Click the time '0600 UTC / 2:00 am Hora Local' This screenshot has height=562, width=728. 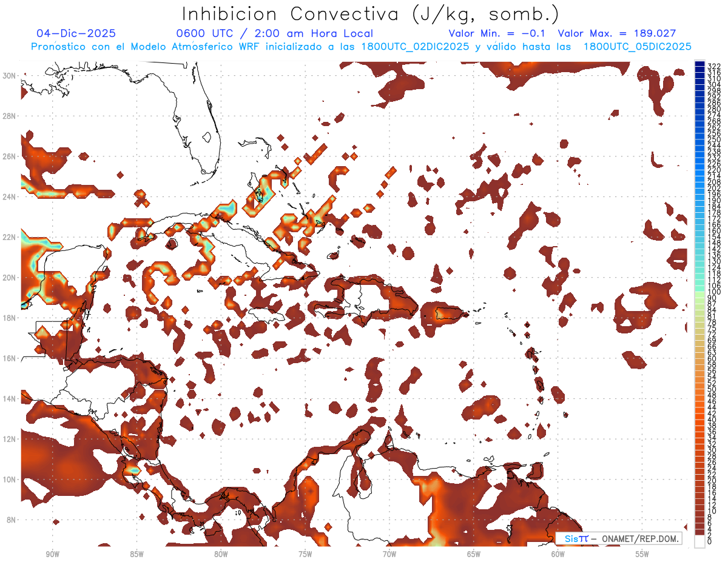click(x=274, y=33)
